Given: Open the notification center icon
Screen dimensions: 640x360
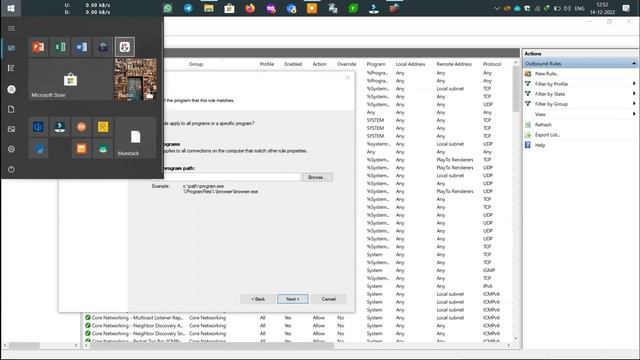Looking at the screenshot, I should pos(626,8).
